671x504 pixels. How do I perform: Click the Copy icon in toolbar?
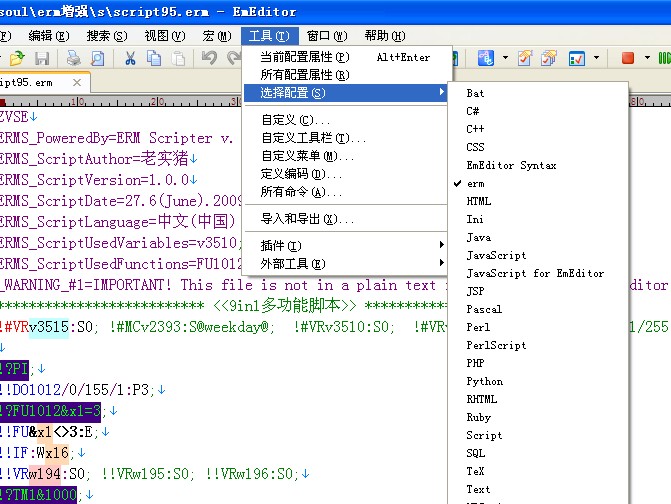point(154,58)
